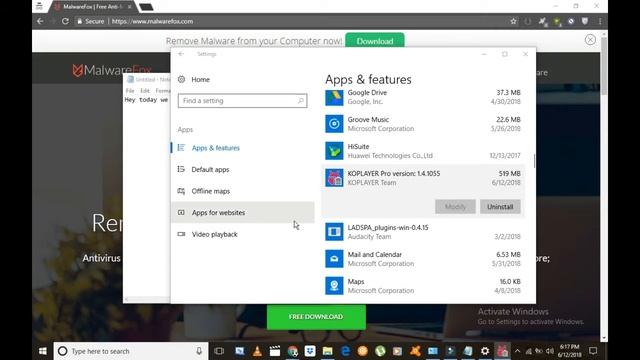640x360 pixels.
Task: Select the Maps app entry
Action: (x=423, y=286)
